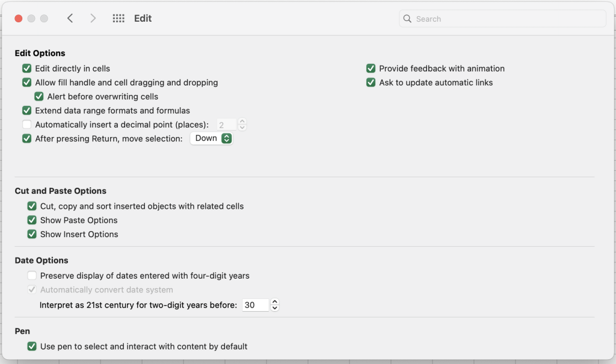The image size is (616, 364).
Task: Click the magnifier icon in the search box
Action: [x=407, y=19]
